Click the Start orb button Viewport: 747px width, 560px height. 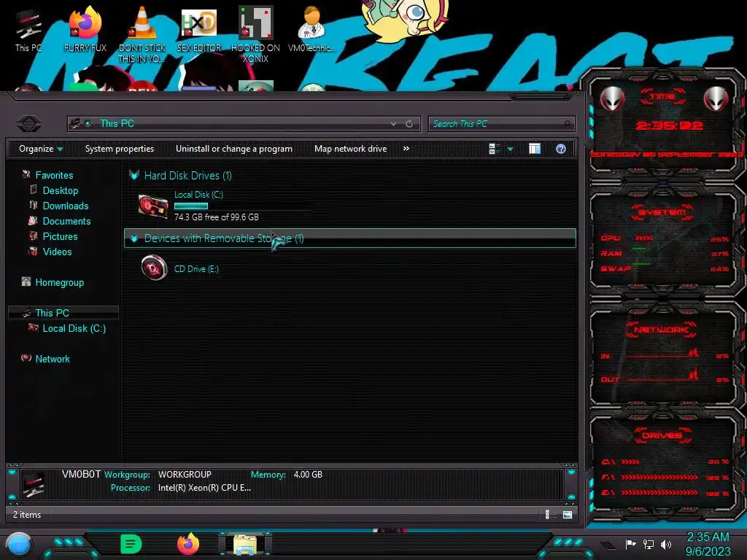pyautogui.click(x=19, y=544)
